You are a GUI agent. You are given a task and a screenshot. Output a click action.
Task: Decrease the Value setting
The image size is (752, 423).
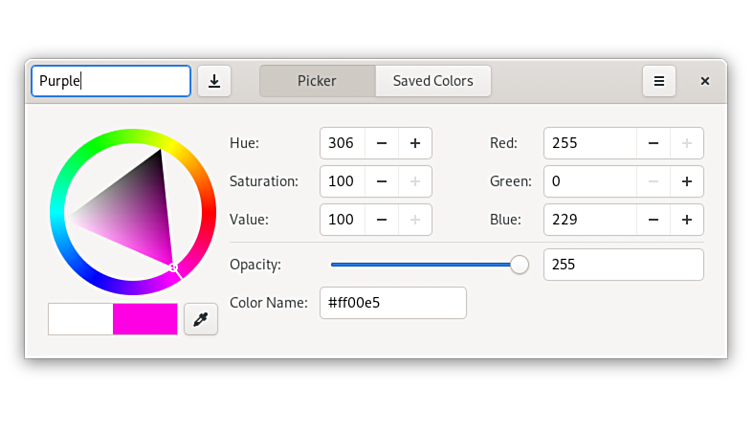[382, 219]
